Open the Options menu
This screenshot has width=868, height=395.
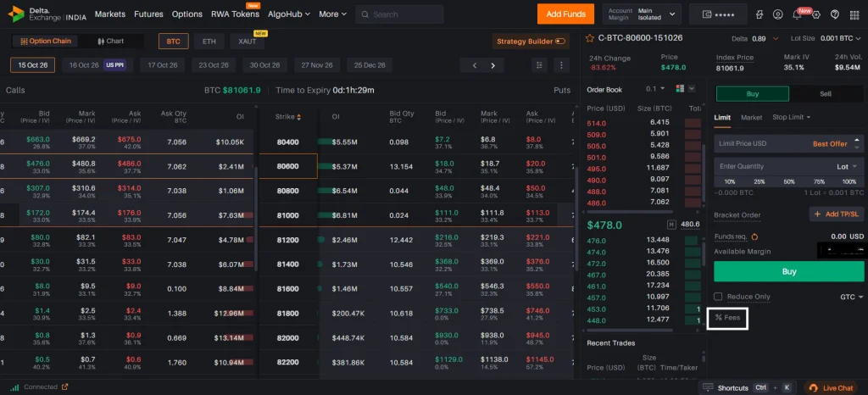click(x=187, y=14)
